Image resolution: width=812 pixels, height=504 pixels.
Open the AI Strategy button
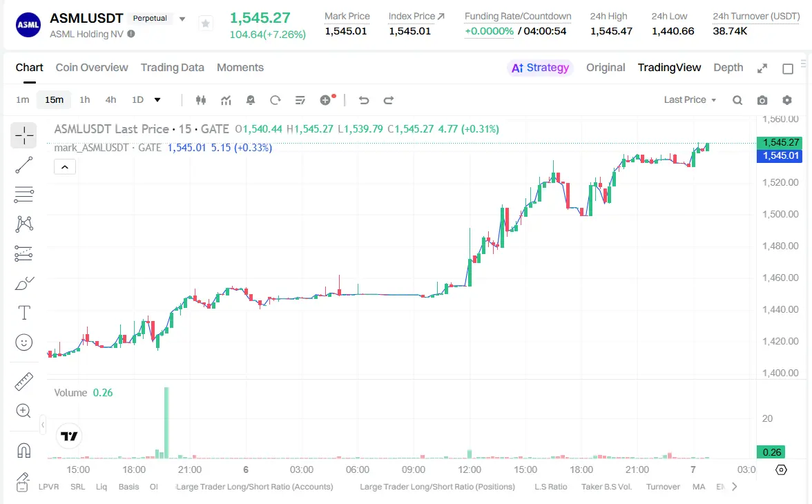[x=540, y=68]
